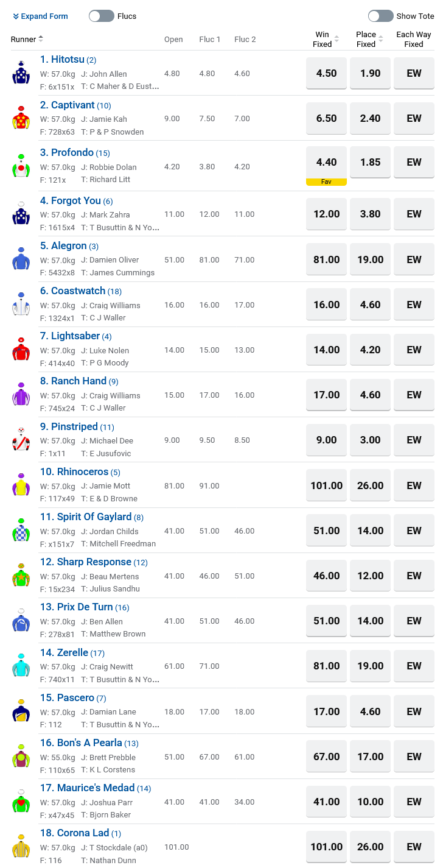Click Alegron's blue silks icon

(21, 259)
